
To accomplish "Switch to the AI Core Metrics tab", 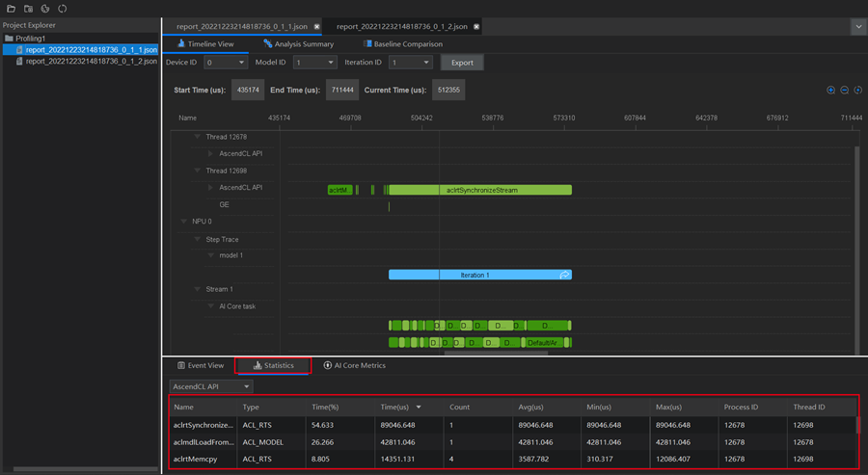I will tap(354, 366).
